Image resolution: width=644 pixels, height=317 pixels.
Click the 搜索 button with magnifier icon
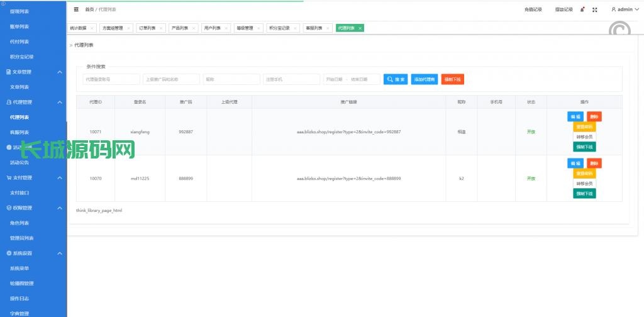(396, 79)
